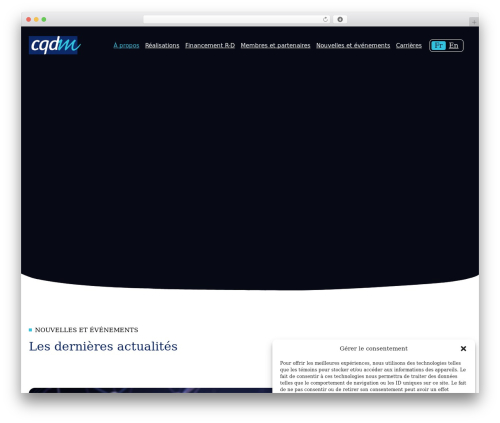Click the Gérer le consentement title
This screenshot has height=423, width=500.
pyautogui.click(x=373, y=348)
